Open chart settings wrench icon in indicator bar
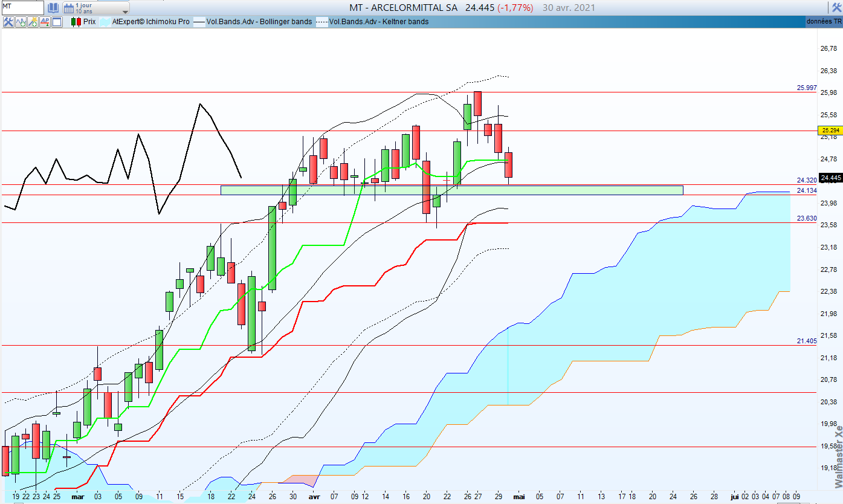The width and height of the screenshot is (843, 504). click(x=8, y=22)
